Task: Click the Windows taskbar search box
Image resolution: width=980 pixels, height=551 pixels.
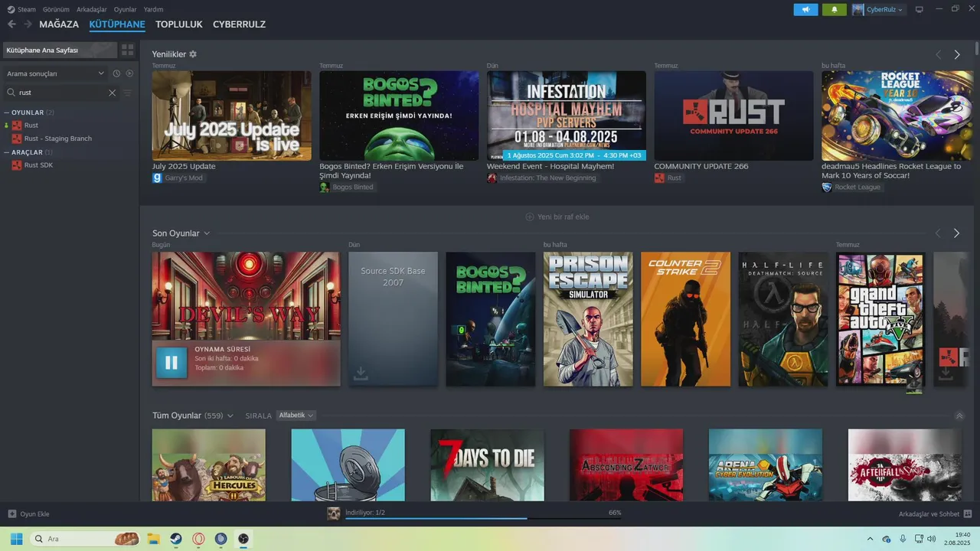Action: click(x=85, y=539)
